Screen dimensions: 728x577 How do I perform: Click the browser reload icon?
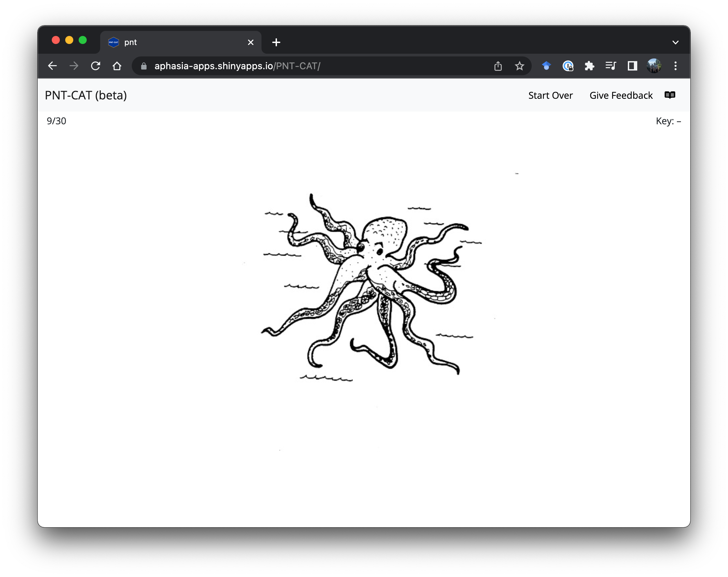[x=95, y=66]
